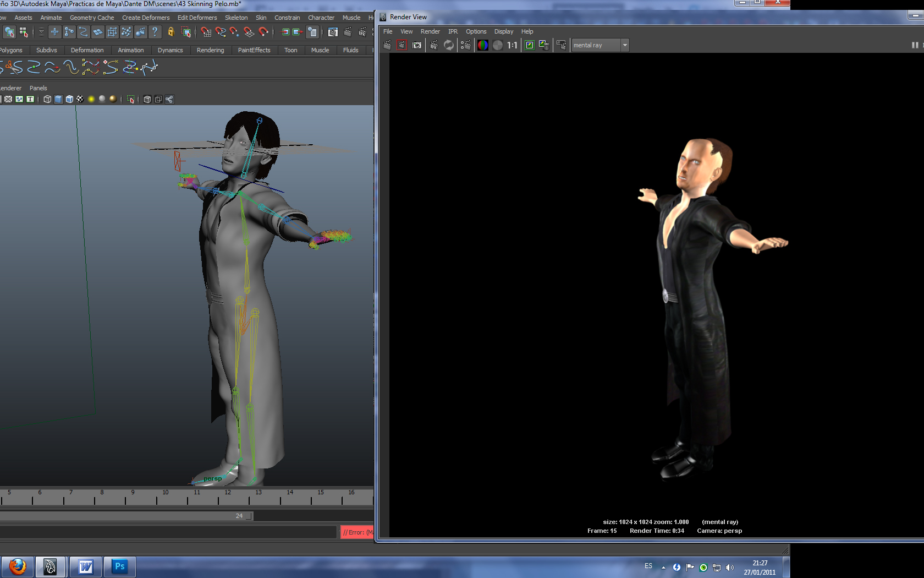Toggle the rendering selection mask
The width and height of the screenshot is (924, 578).
tap(140, 32)
